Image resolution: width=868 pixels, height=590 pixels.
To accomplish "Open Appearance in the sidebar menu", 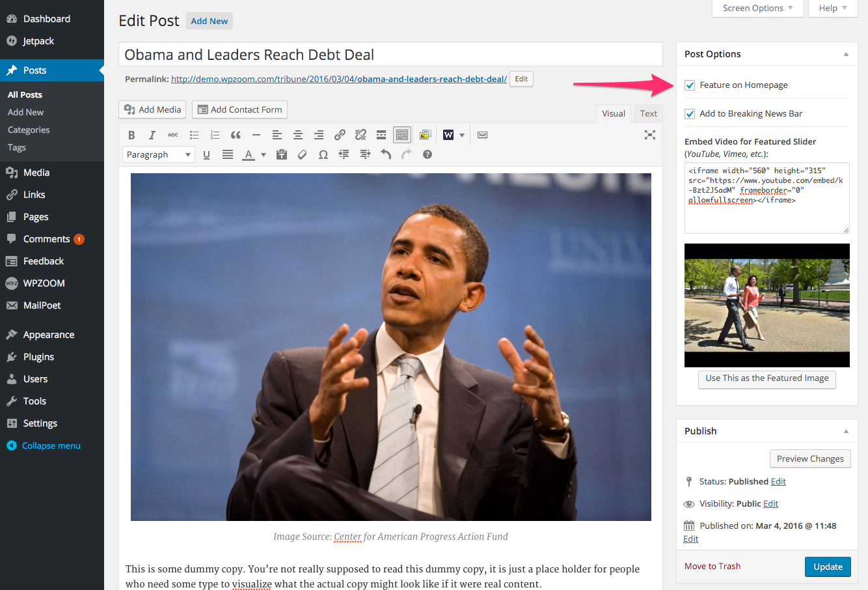I will [x=49, y=335].
